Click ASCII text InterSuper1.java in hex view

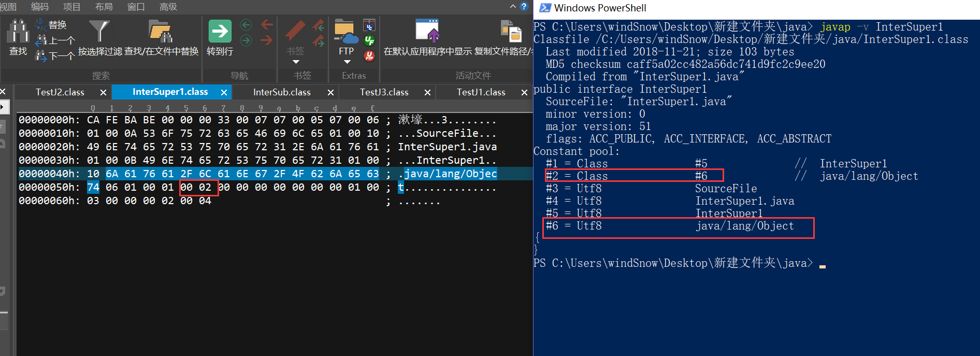pos(447,147)
